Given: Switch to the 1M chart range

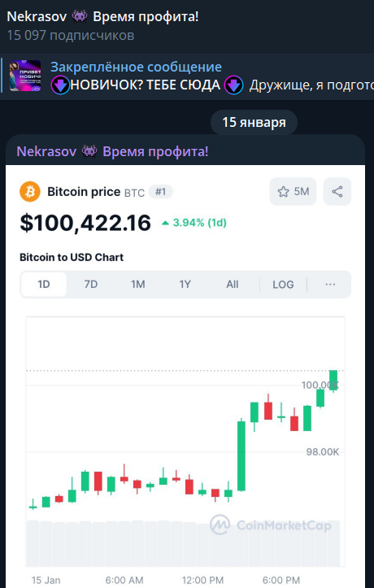Looking at the screenshot, I should point(138,285).
